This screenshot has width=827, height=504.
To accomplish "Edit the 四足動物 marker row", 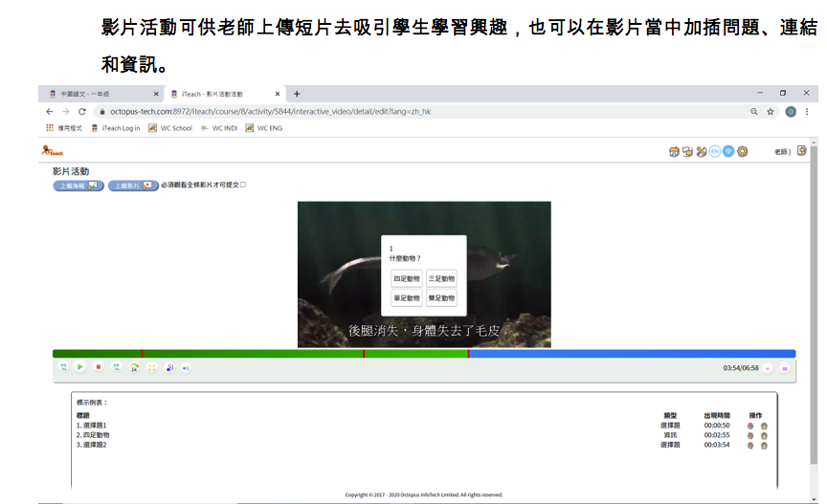I will click(x=750, y=436).
